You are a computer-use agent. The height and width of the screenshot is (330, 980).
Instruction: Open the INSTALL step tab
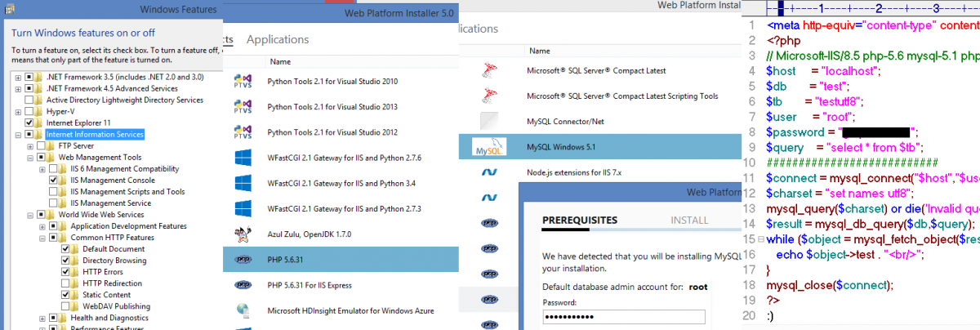click(689, 221)
